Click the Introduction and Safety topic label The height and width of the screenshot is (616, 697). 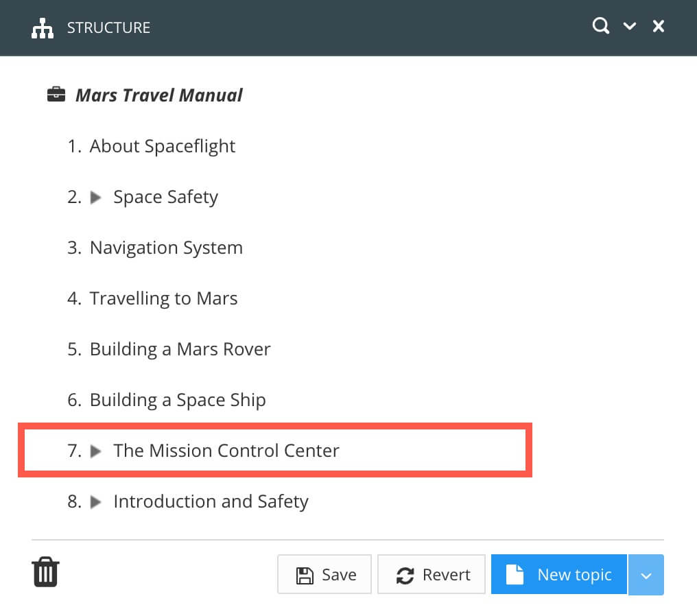[211, 501]
